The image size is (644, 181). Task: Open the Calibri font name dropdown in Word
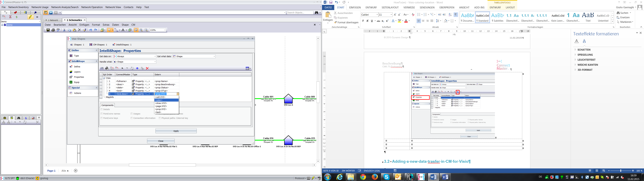pyautogui.click(x=377, y=15)
